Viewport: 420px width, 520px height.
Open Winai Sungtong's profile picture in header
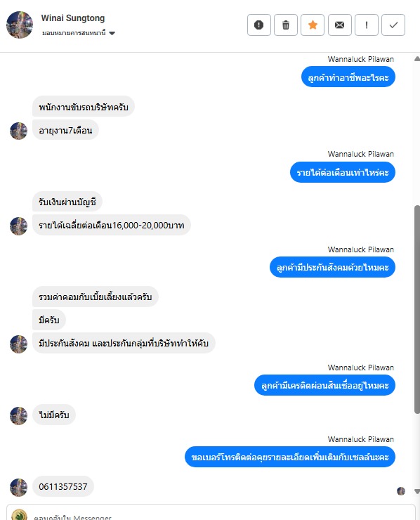[x=20, y=25]
